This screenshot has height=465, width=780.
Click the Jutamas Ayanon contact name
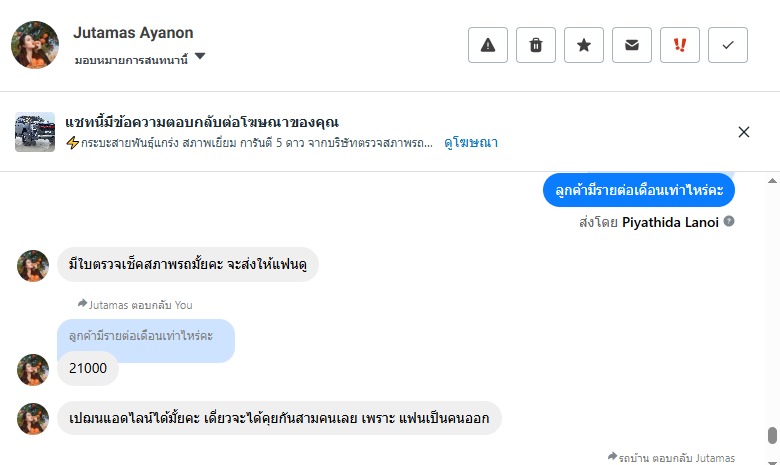133,33
